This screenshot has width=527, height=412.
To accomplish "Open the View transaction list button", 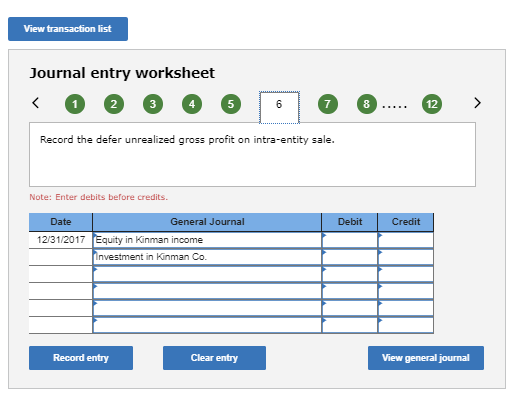I will [x=68, y=29].
